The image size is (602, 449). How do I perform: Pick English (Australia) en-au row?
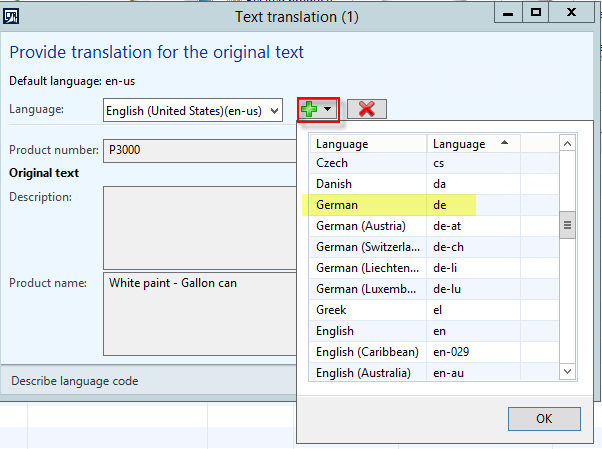pyautogui.click(x=364, y=373)
